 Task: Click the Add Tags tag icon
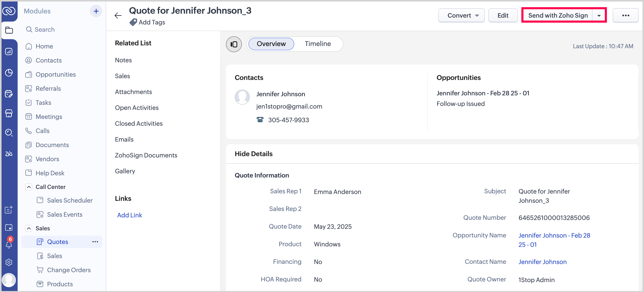(133, 22)
